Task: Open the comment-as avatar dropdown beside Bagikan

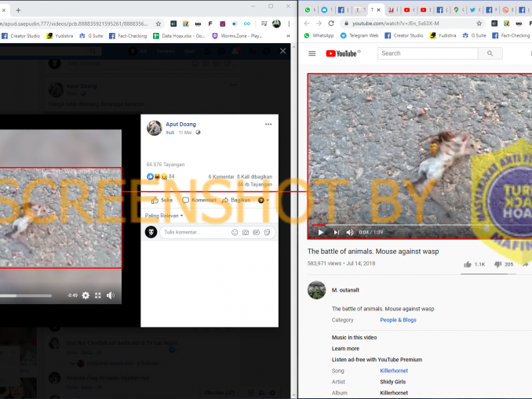Action: point(264,200)
